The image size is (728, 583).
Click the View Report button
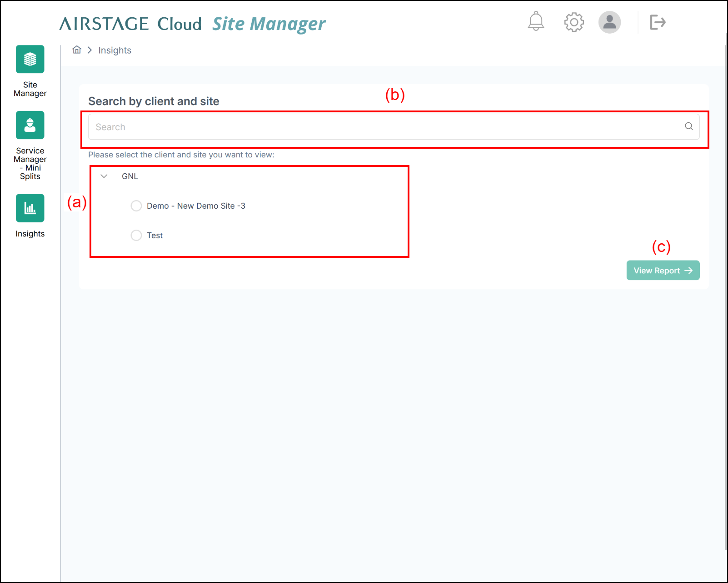[x=663, y=271]
